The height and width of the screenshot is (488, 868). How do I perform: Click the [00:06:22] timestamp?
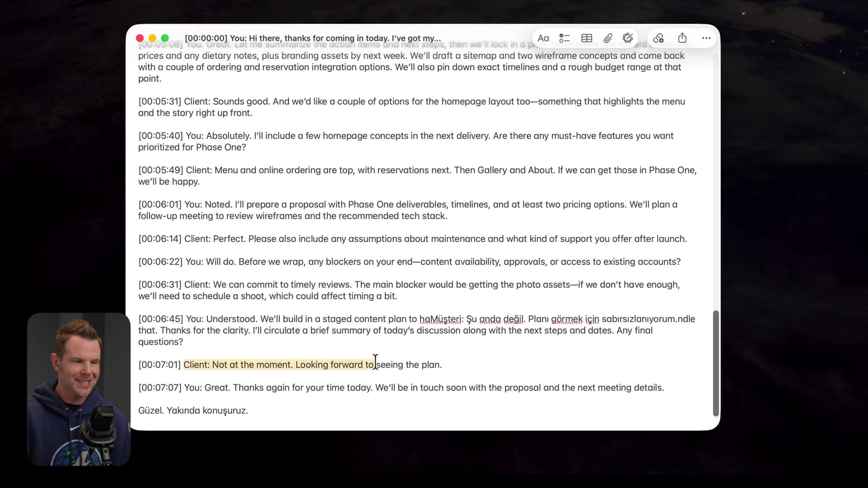coord(160,262)
